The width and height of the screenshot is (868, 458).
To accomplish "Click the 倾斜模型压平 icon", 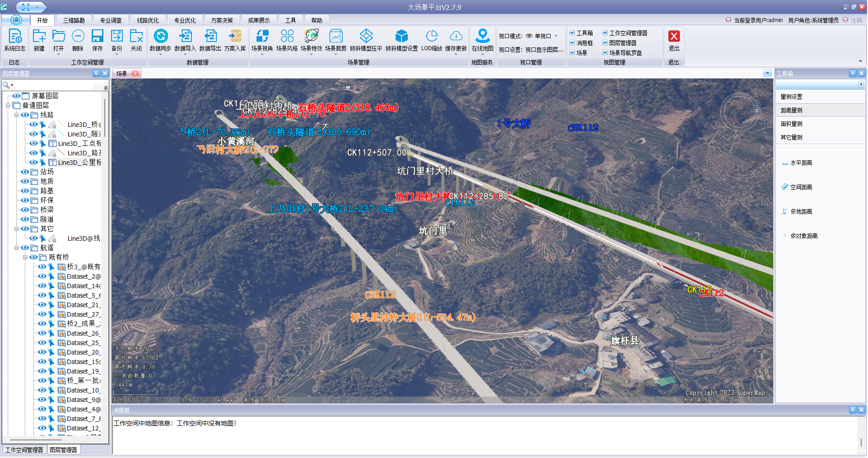I will 366,40.
